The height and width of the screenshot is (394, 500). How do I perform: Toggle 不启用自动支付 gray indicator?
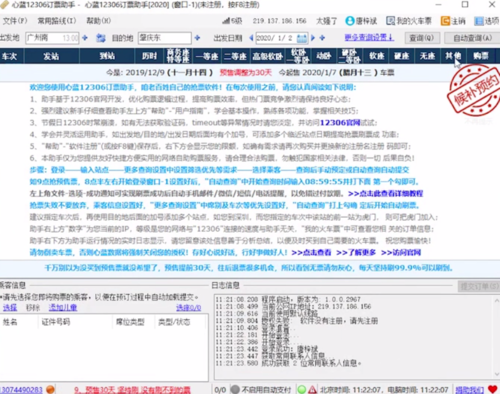(235, 389)
